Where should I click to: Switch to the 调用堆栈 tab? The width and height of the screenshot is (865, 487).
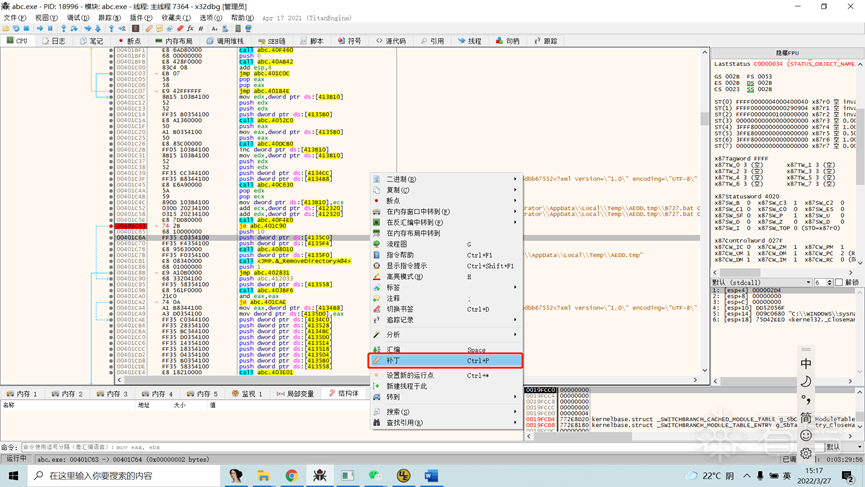225,41
